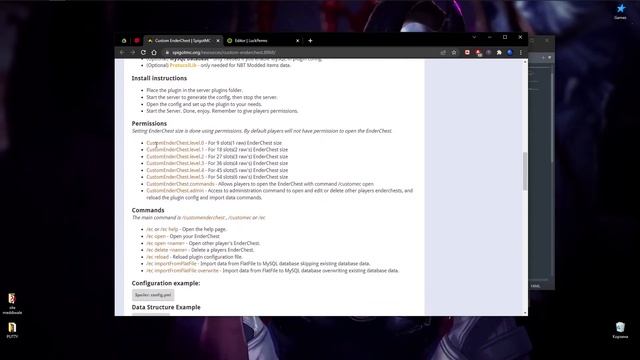The width and height of the screenshot is (640, 360).
Task: Click CustomEnderChest.admin permission
Action: [x=175, y=191]
